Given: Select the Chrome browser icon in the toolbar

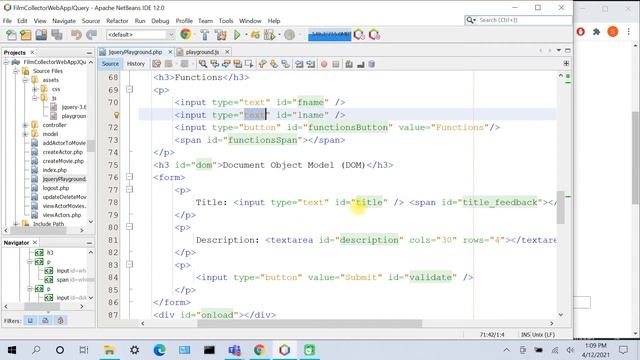Looking at the screenshot, I should click(186, 35).
